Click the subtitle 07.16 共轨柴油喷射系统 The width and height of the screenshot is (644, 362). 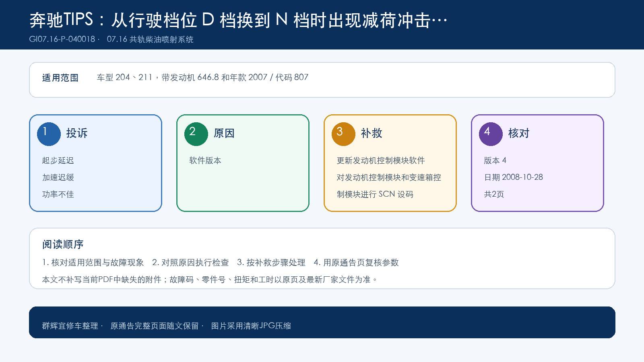[150, 39]
